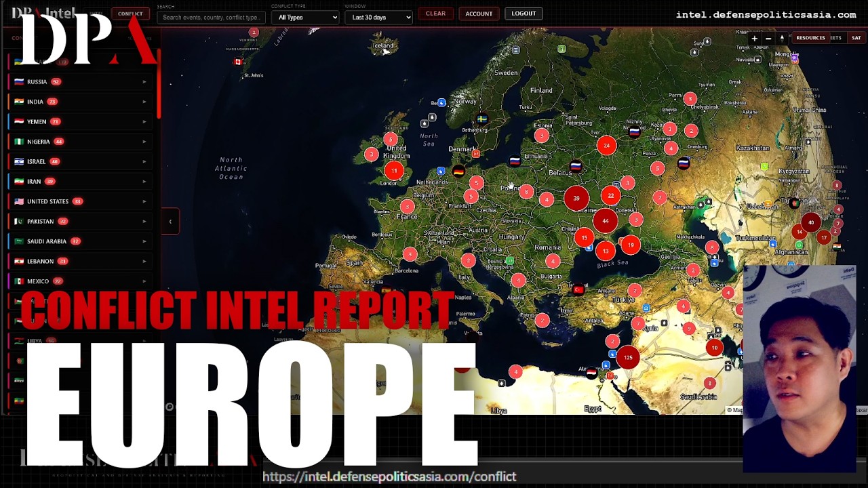Collapse the country sidebar with chevron button
Viewport: 868px width, 488px height.
(x=170, y=222)
